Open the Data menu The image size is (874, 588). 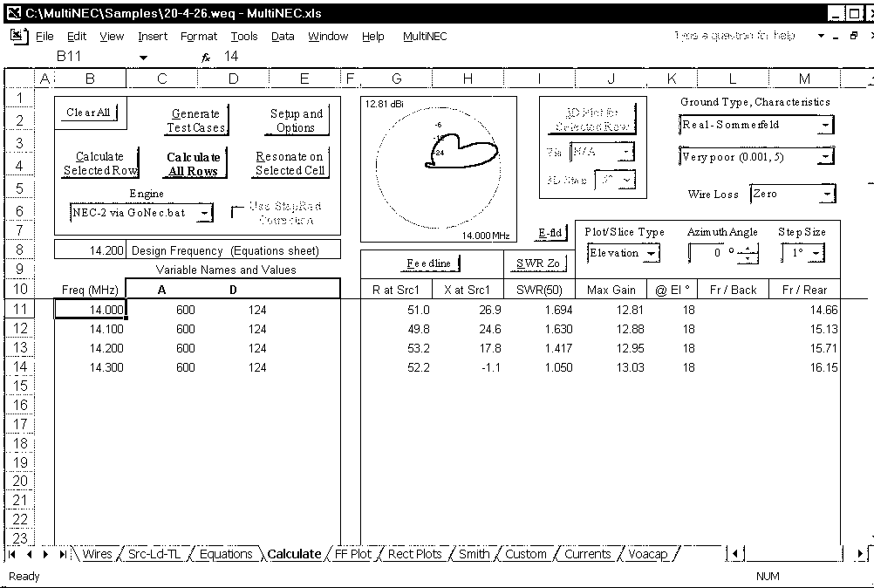pos(283,37)
